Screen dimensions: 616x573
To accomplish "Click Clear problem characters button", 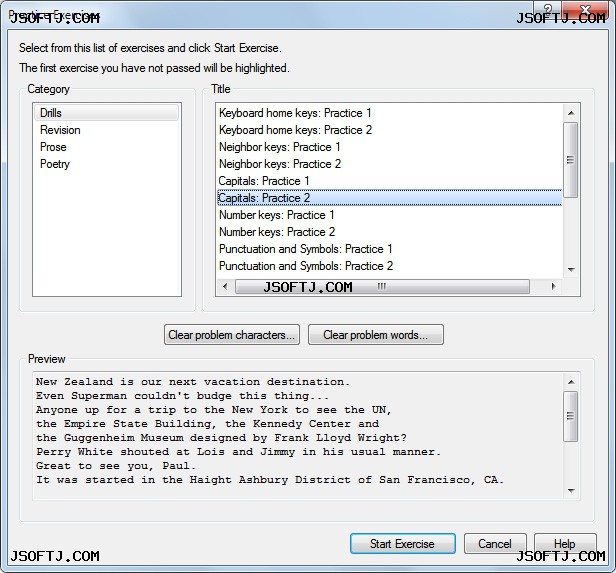I will [232, 335].
